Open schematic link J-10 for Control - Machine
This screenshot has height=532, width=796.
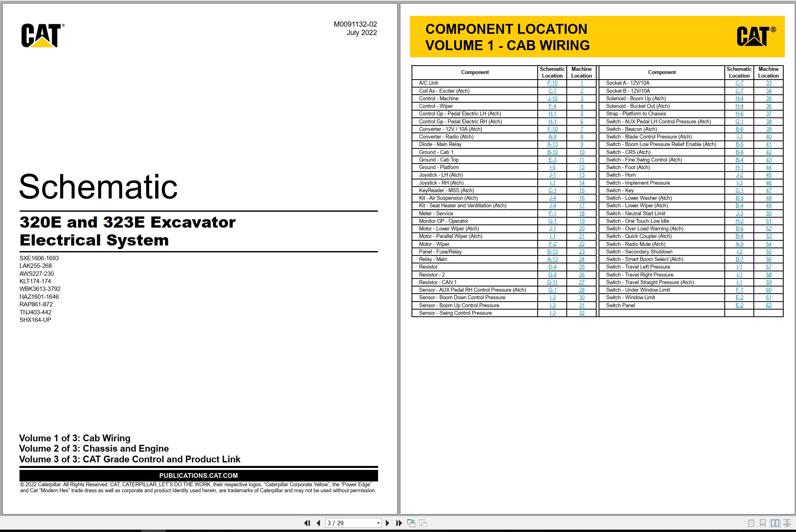pyautogui.click(x=552, y=98)
